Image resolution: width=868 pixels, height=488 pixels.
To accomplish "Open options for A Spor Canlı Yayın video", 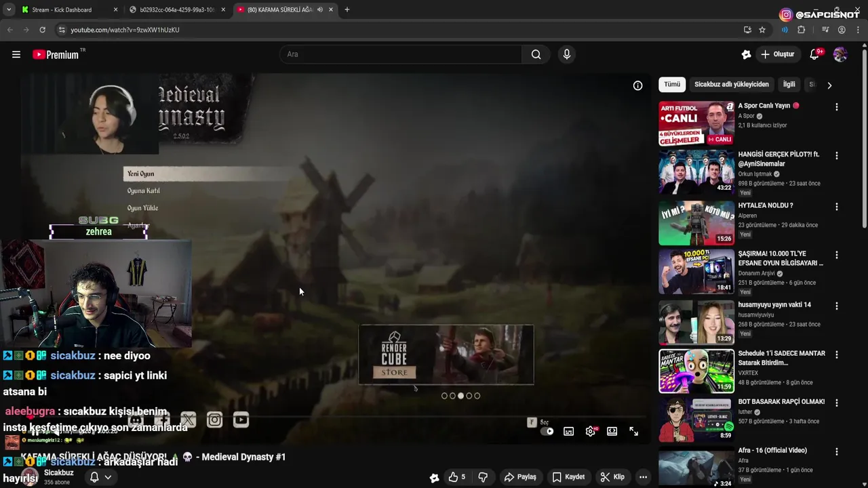I will tap(836, 107).
